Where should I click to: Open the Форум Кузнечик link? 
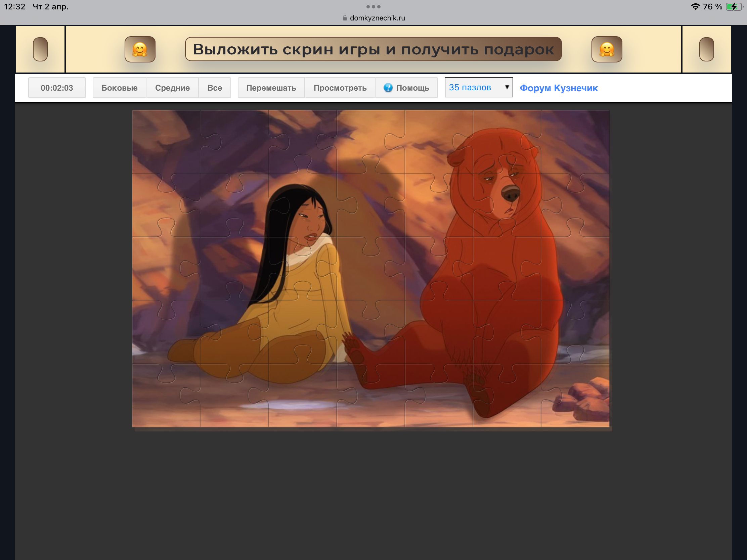click(x=559, y=88)
